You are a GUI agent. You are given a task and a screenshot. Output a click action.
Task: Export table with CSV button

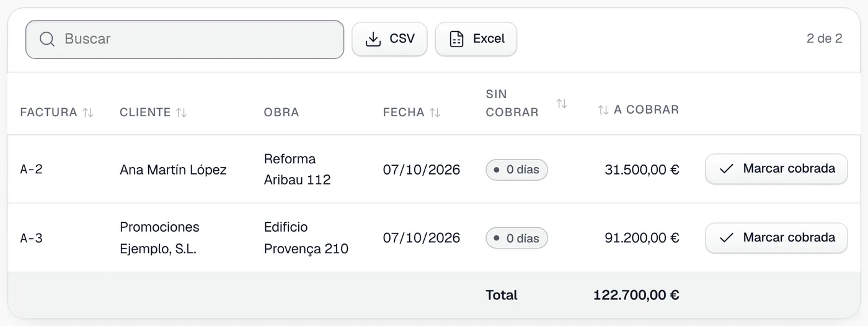(x=389, y=39)
